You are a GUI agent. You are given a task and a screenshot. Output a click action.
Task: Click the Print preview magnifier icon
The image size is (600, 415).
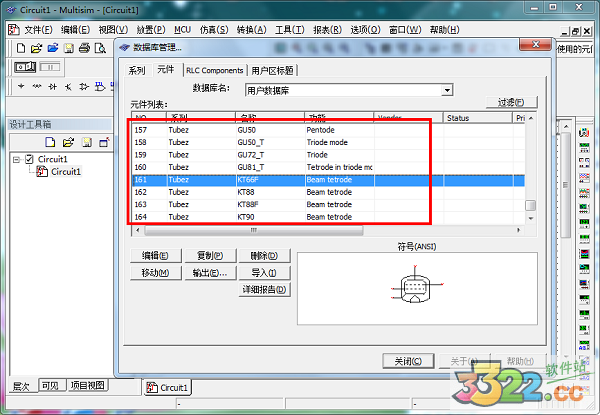[100, 48]
